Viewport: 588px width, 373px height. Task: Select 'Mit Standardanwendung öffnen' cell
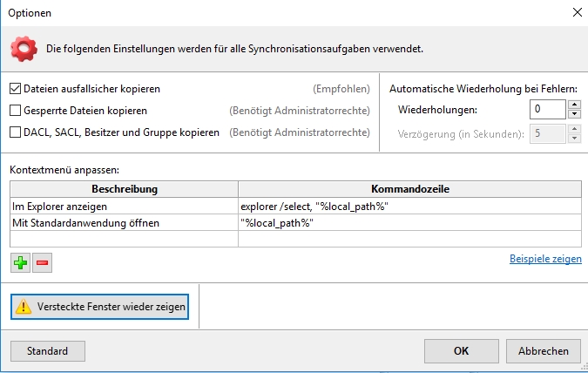124,223
